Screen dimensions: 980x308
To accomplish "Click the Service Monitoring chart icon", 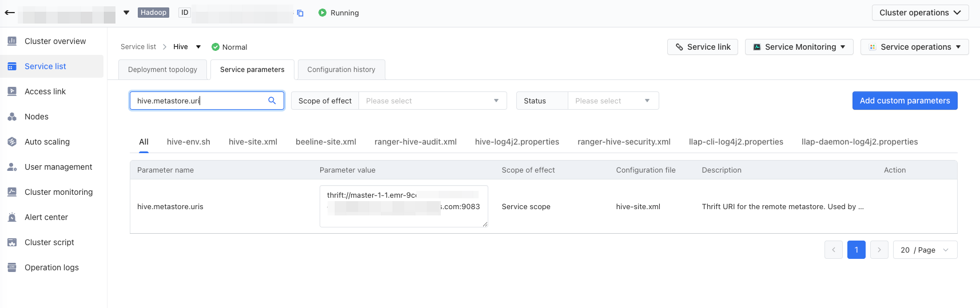I will click(x=757, y=47).
